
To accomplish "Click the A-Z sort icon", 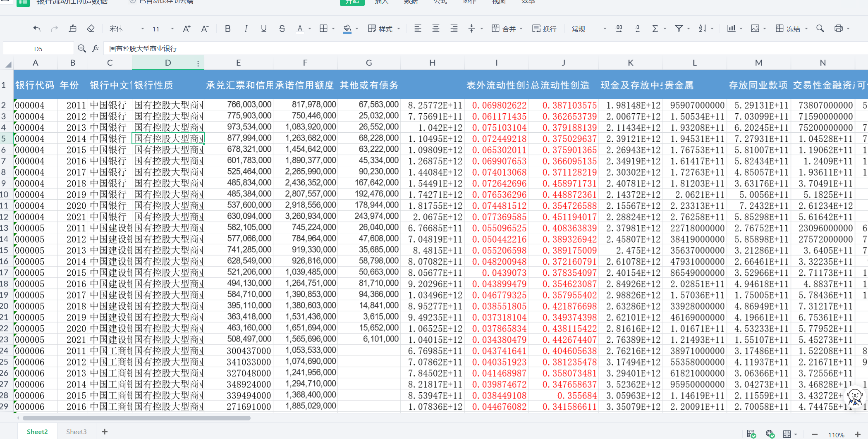I will click(702, 29).
